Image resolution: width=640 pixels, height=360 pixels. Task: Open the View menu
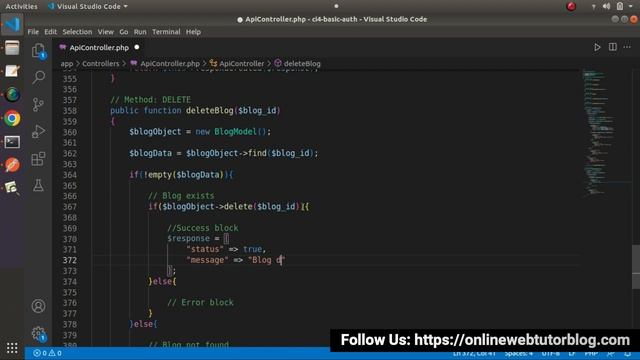pos(106,32)
